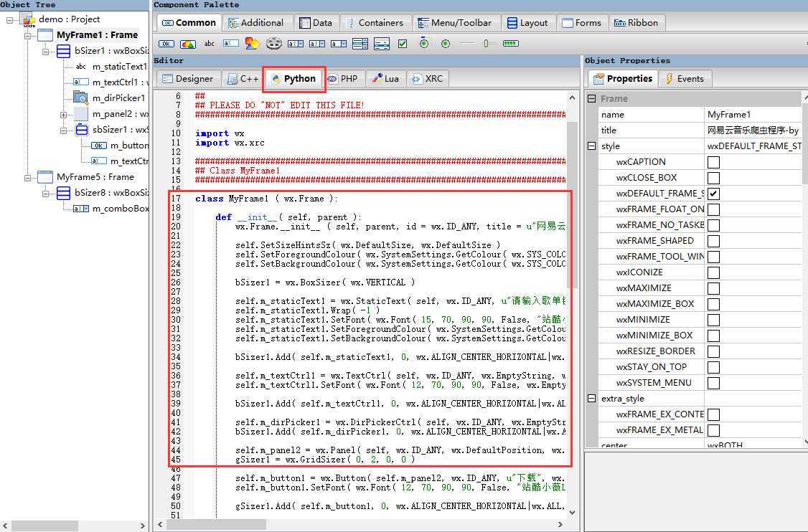The height and width of the screenshot is (532, 808).
Task: Select the wxListBox palette component
Action: pos(360,44)
